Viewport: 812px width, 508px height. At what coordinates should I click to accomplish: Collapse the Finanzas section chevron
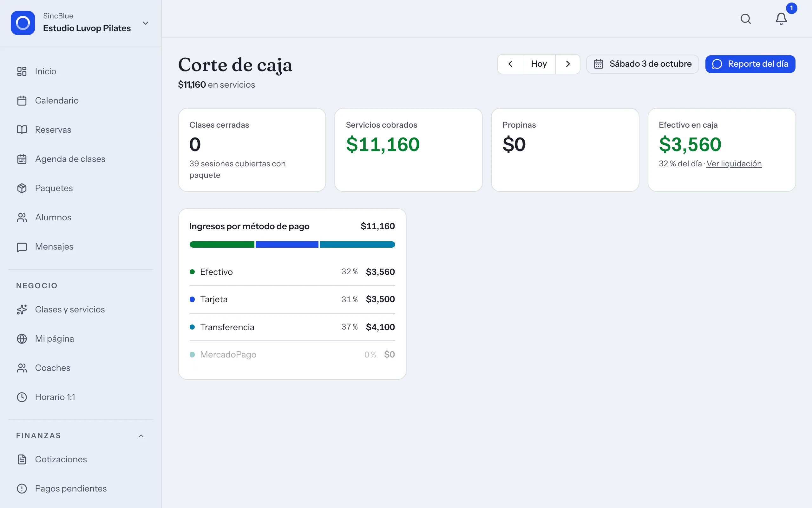click(141, 436)
